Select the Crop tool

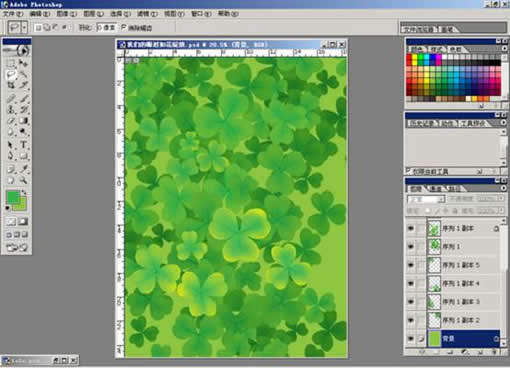pos(11,85)
